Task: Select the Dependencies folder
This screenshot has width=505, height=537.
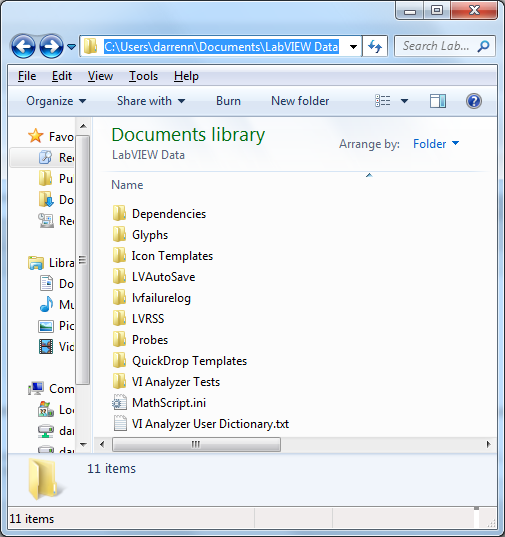Action: (159, 214)
